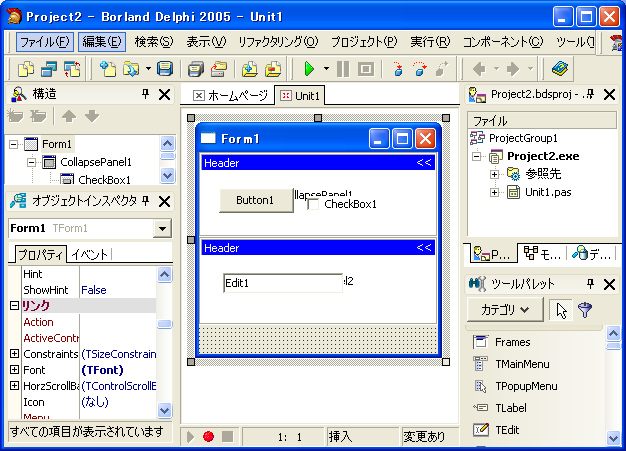Open the Form1 TForm1 object selector dropdown
626x451 pixels.
pyautogui.click(x=162, y=228)
